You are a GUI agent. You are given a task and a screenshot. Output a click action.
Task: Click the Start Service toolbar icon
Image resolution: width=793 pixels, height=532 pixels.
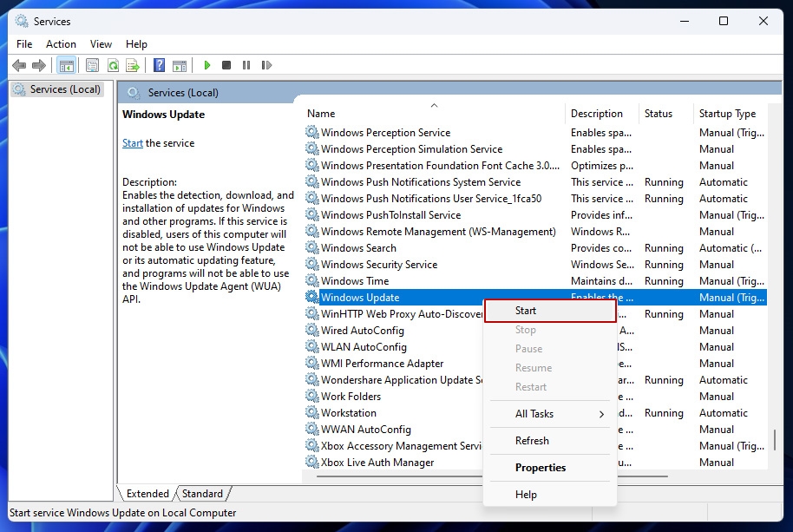[206, 64]
